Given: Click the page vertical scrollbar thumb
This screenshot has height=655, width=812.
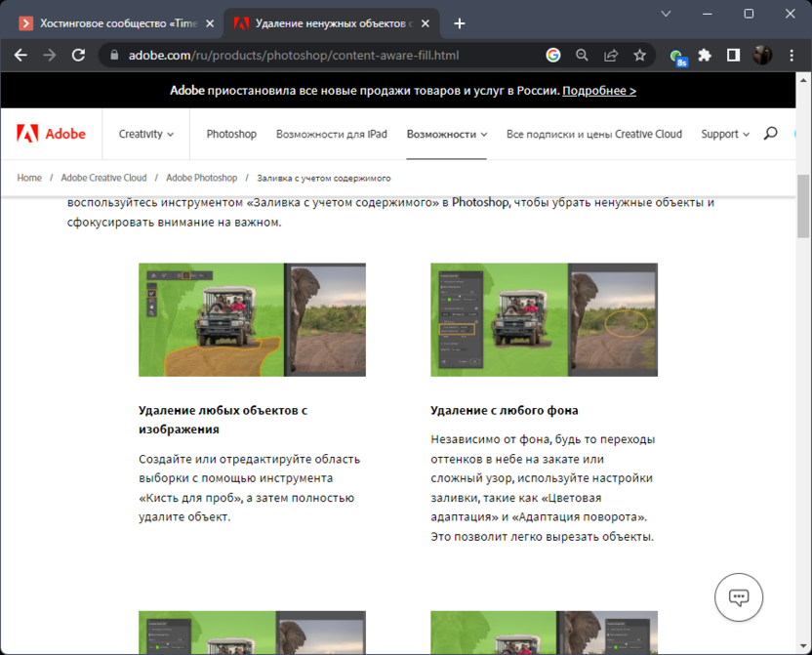Looking at the screenshot, I should [x=803, y=206].
